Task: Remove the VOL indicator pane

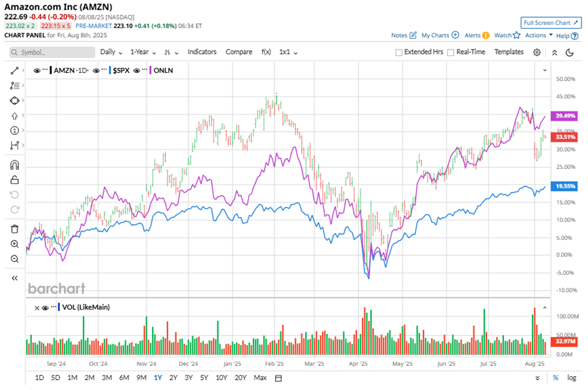Action: [37, 308]
